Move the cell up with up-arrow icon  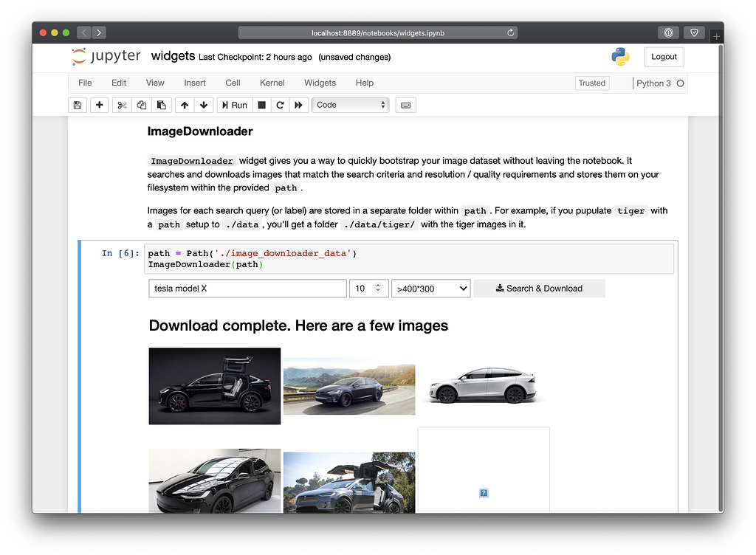(x=184, y=105)
